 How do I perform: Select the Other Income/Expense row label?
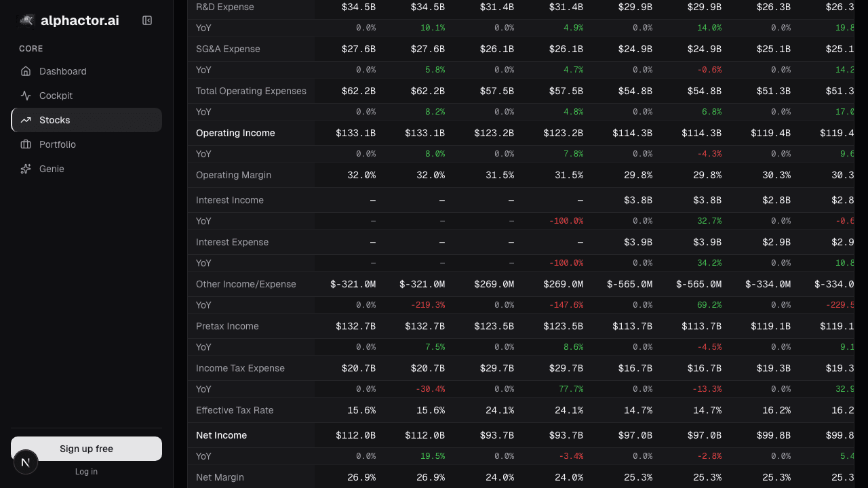coord(246,284)
